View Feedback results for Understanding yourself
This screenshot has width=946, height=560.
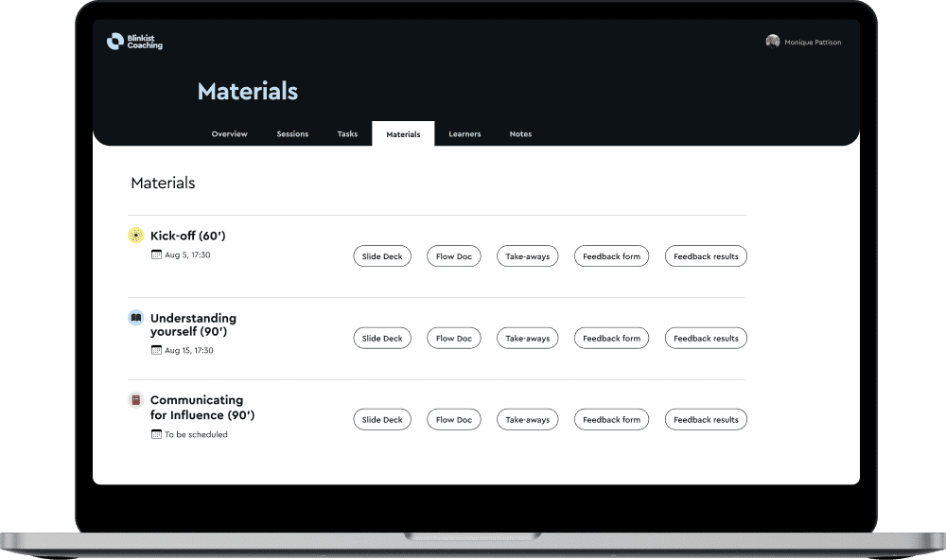tap(706, 338)
